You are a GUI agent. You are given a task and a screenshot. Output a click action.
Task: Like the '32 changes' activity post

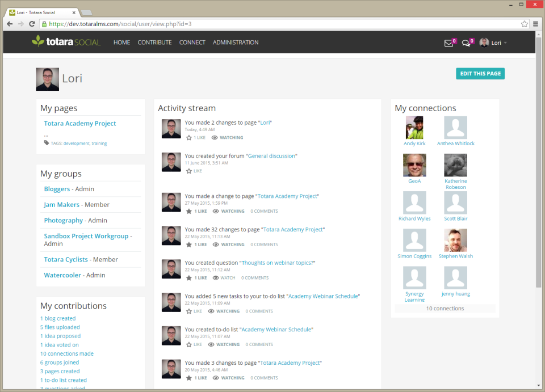[189, 245]
